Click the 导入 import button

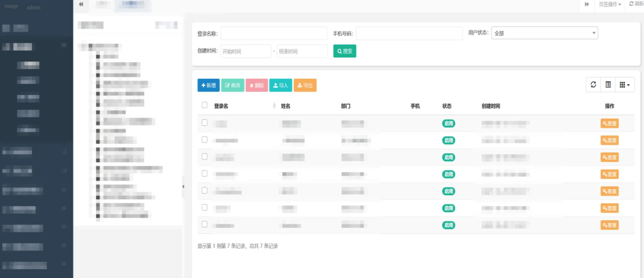[280, 85]
